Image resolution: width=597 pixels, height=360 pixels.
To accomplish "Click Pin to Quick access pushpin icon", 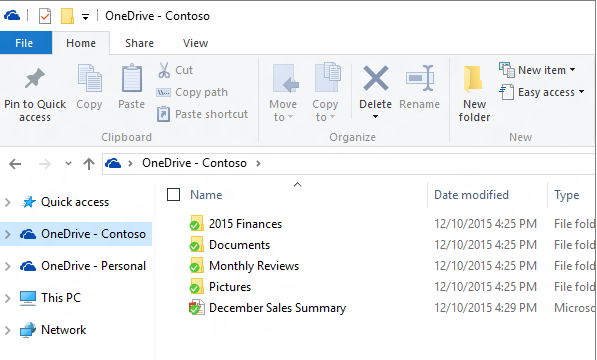I will tap(35, 78).
